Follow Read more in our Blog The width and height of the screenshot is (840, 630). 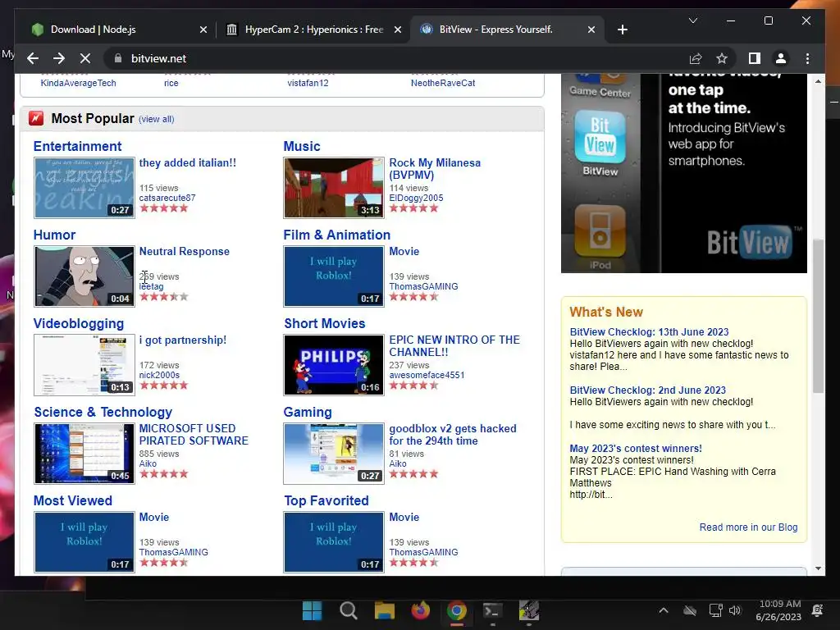(748, 527)
